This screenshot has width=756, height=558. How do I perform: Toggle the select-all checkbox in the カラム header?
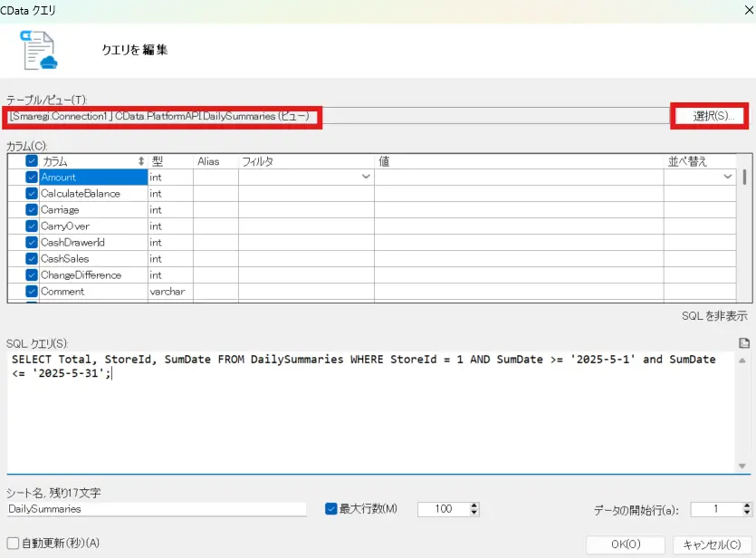click(x=32, y=161)
